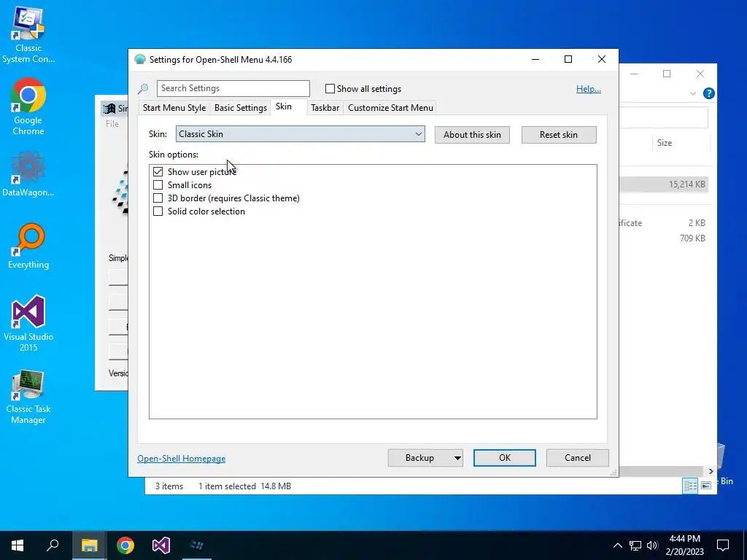
Task: Enable Solid color selection option
Action: click(158, 211)
